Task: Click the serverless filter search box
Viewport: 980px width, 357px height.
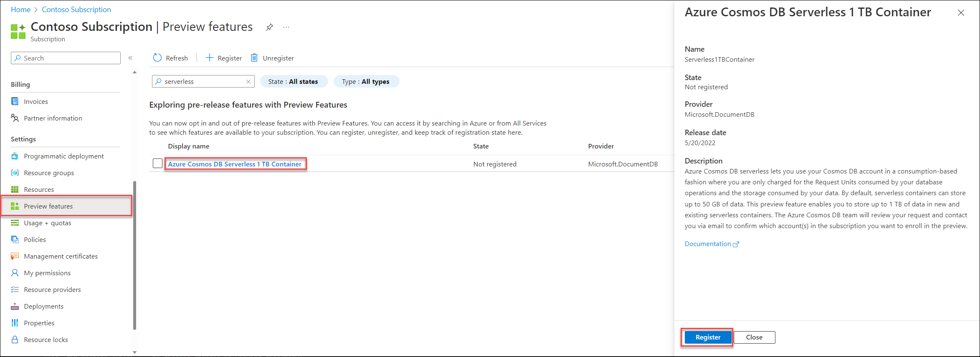Action: tap(203, 82)
